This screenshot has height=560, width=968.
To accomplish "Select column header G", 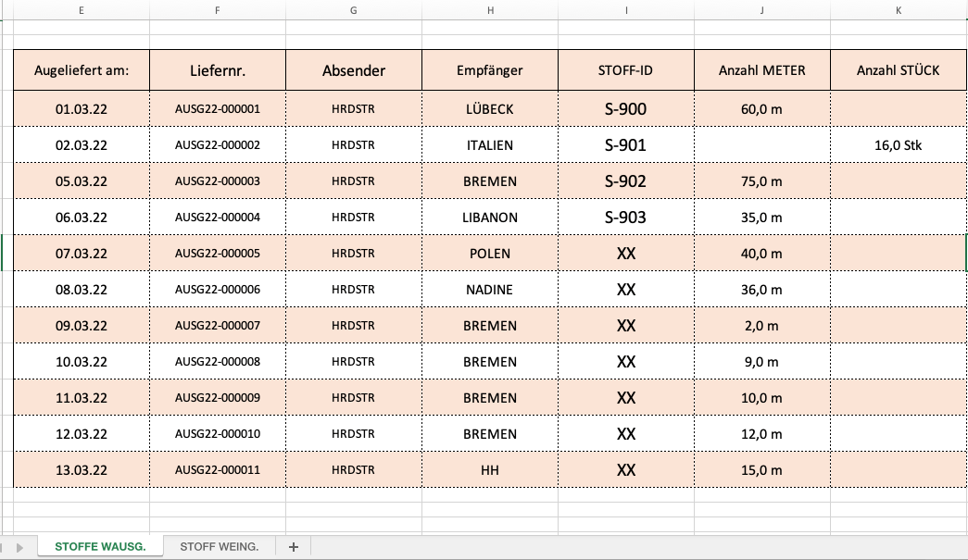I will pyautogui.click(x=354, y=10).
